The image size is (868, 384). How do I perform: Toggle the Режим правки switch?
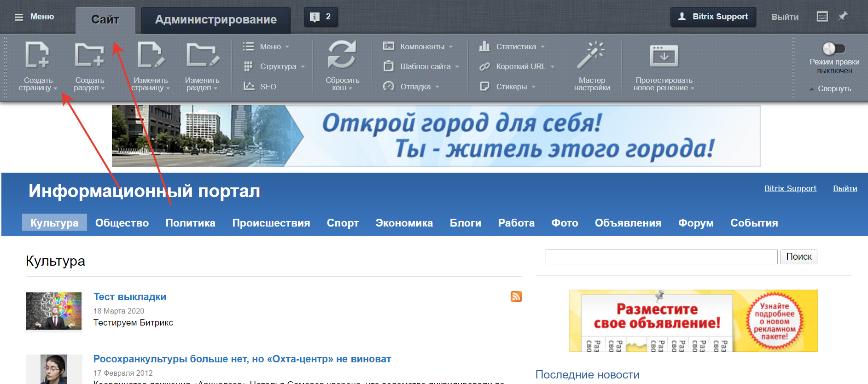click(834, 48)
